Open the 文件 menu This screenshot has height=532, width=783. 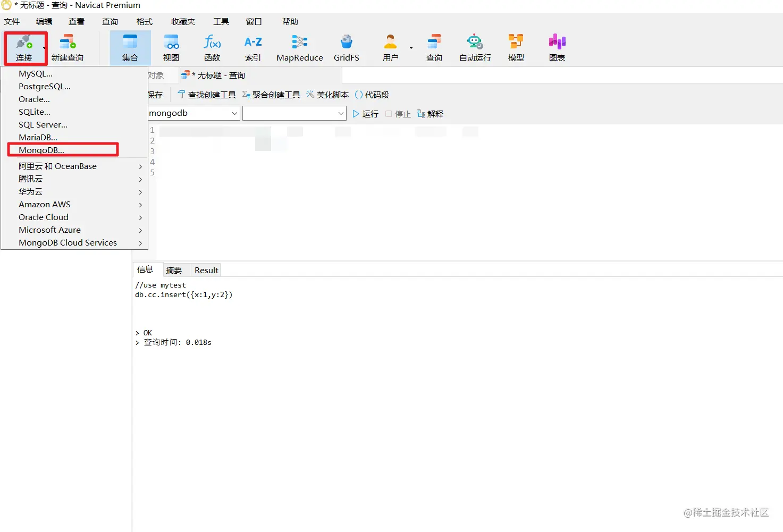(x=12, y=21)
